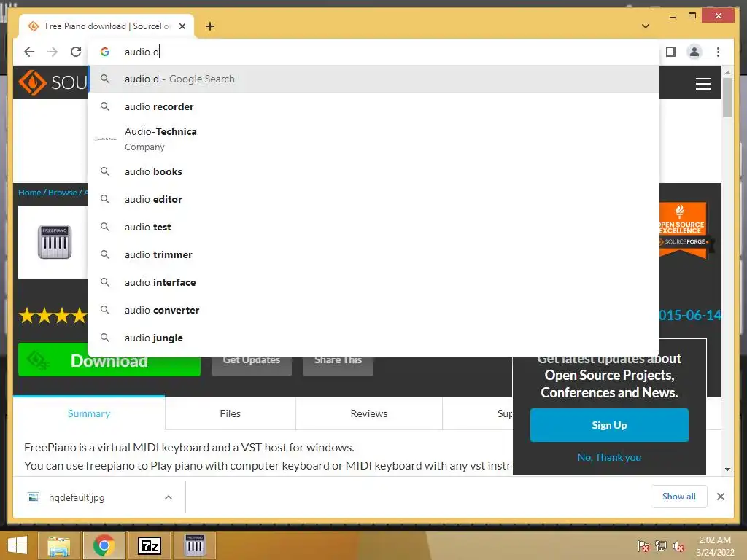
Task: Follow the Home breadcrumb link
Action: coord(29,192)
